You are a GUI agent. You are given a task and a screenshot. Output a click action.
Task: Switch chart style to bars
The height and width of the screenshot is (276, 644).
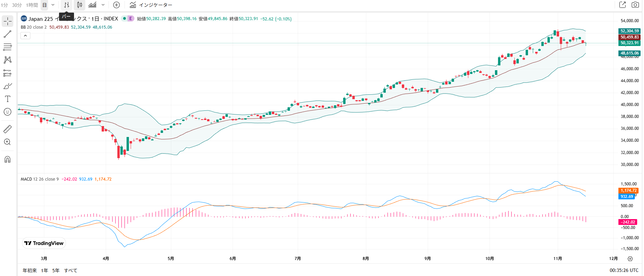pos(67,5)
